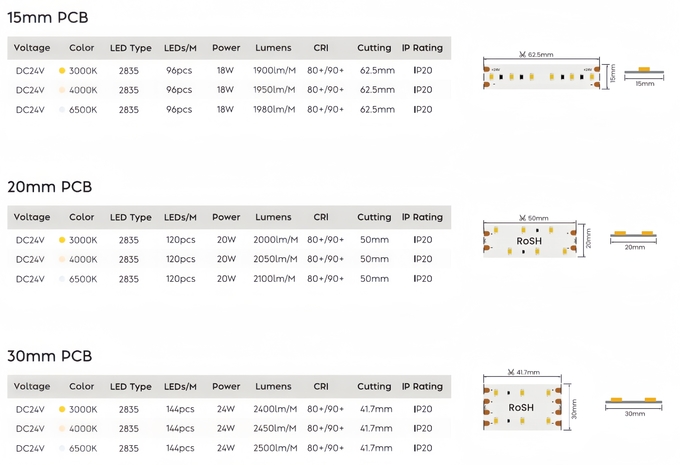Click 'Voltage' header in the 15mm PCB table
This screenshot has width=680, height=465.
tap(32, 48)
